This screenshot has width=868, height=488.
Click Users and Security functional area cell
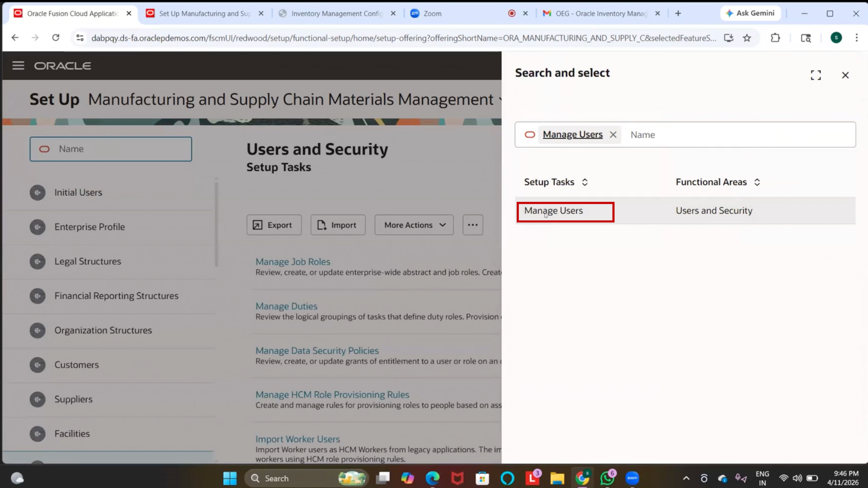[x=714, y=211]
